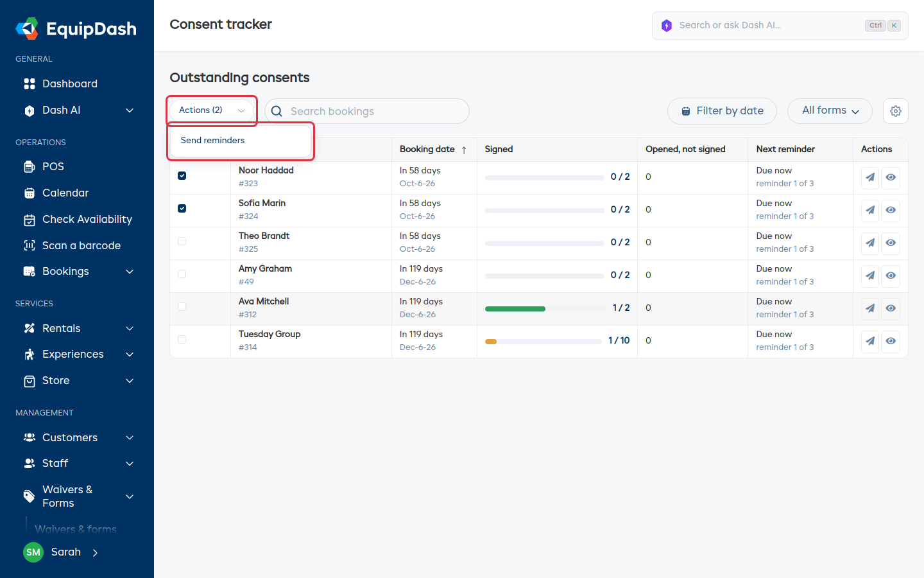Screen dimensions: 924x578
Task: Click the Waivers & forms sub-item
Action: click(x=76, y=529)
